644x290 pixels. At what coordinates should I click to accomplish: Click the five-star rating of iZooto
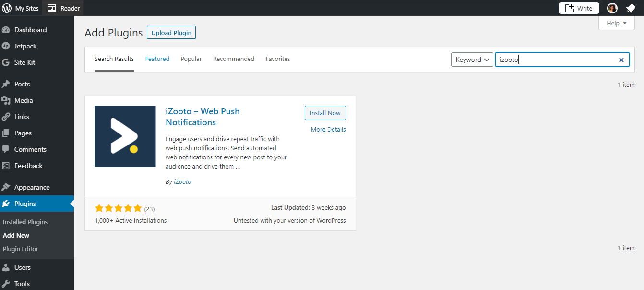coord(119,208)
